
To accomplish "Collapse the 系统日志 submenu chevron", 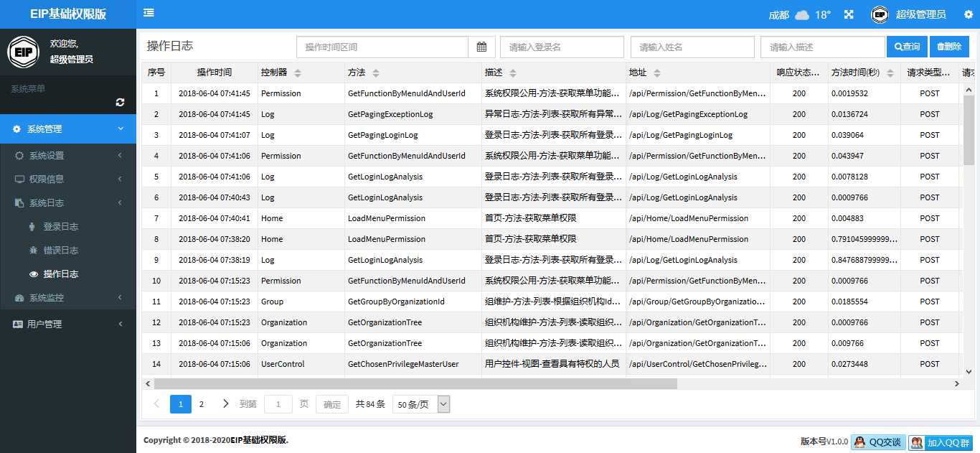I will tap(121, 203).
